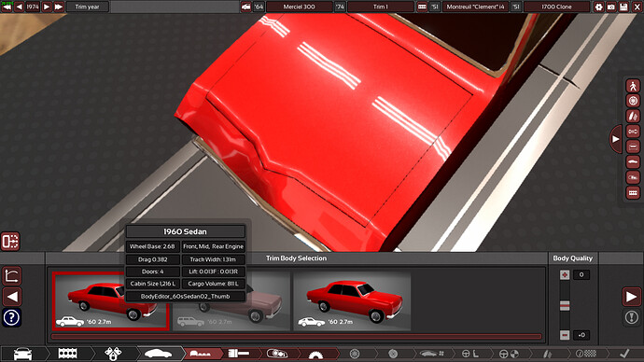Open engine icon next to Montreuil Clement

coord(422,7)
